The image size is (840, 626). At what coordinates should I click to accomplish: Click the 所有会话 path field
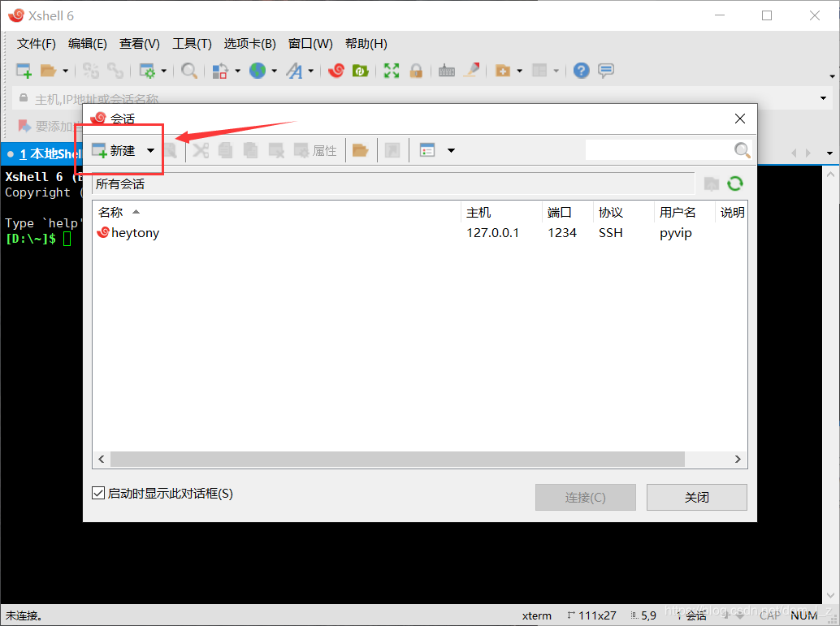point(393,183)
